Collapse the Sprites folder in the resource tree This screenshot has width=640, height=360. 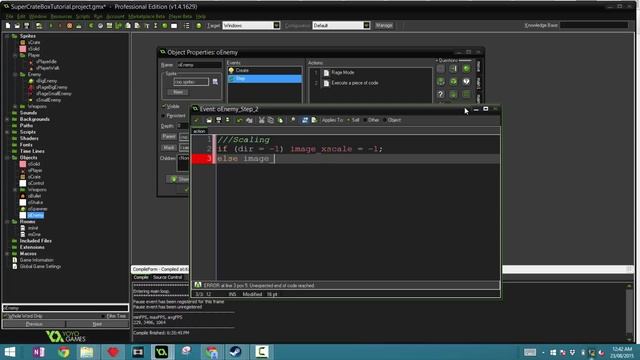pos(7,36)
